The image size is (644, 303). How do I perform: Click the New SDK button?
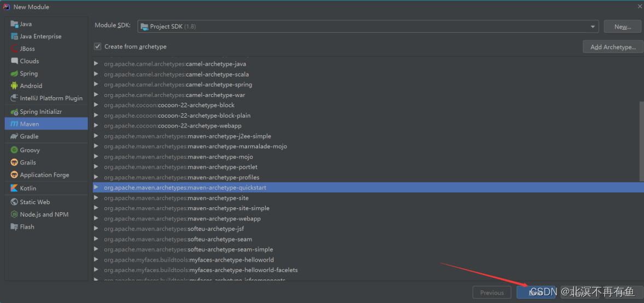623,27
